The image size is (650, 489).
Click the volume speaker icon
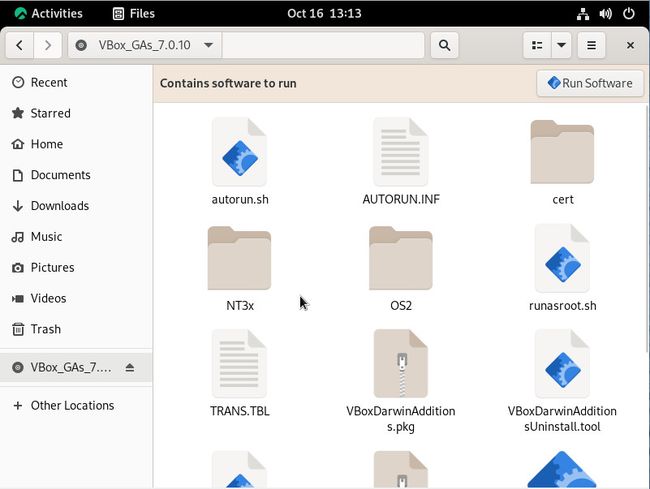pyautogui.click(x=606, y=14)
